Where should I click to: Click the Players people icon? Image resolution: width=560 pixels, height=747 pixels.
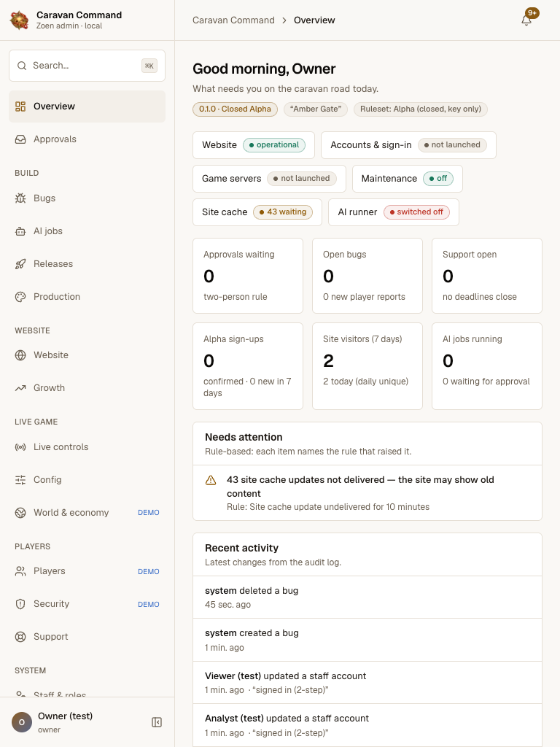(x=20, y=571)
